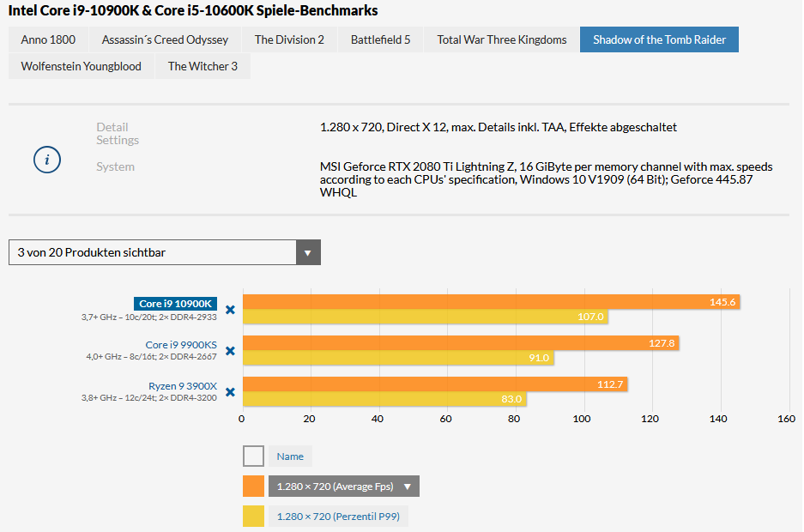Open Total War Three Kingdoms tab

(x=501, y=39)
